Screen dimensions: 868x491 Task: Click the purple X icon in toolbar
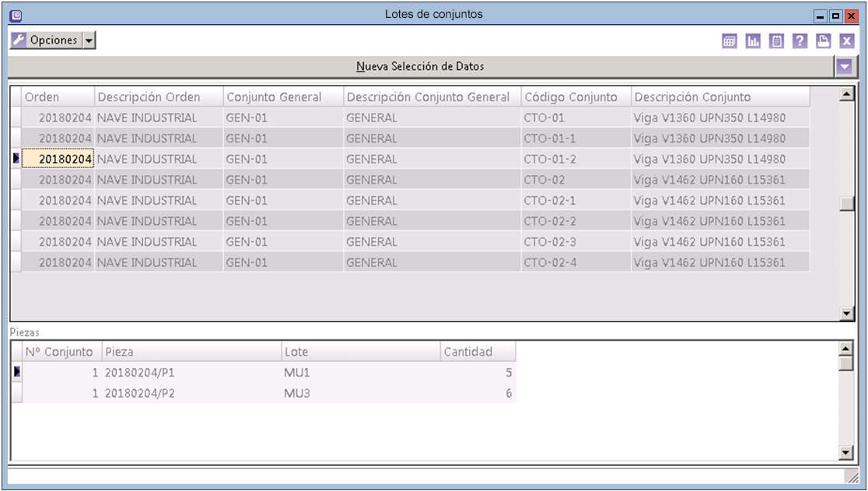(847, 42)
